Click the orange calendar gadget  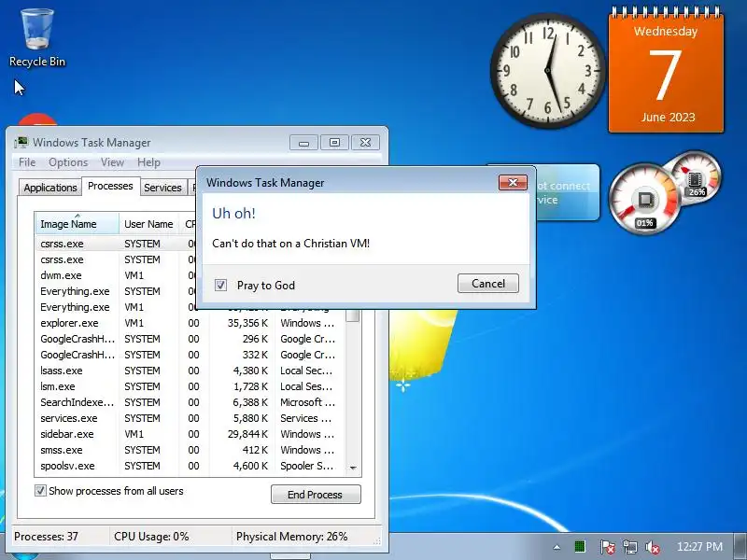click(x=666, y=69)
